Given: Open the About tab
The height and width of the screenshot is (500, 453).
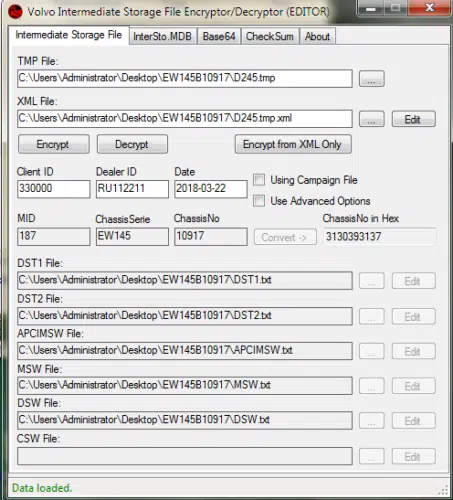Looking at the screenshot, I should (317, 36).
